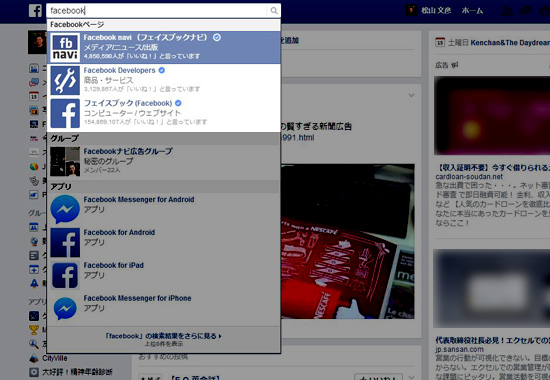Click the search magnifier icon
The width and height of the screenshot is (550, 380).
[274, 11]
